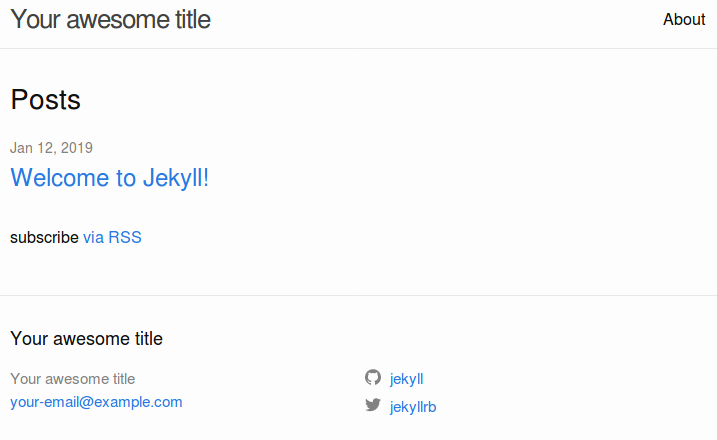717x440 pixels.
Task: Click the horizontal divider above the footer
Action: point(358,295)
